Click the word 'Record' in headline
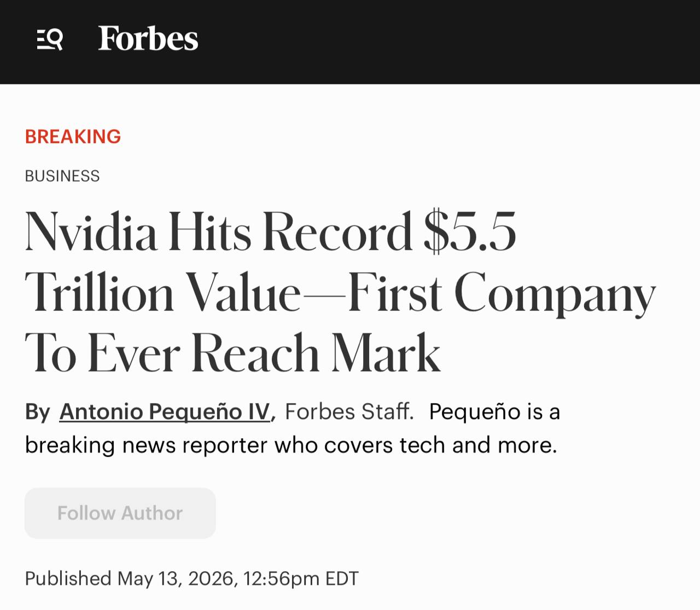This screenshot has height=610, width=700. coord(337,232)
